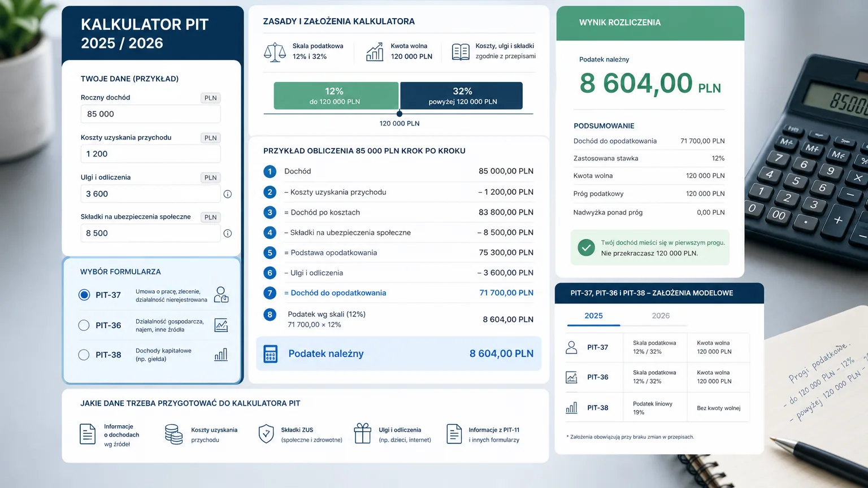This screenshot has width=868, height=488.
Task: Click the Roczny dochód input field
Action: click(150, 114)
